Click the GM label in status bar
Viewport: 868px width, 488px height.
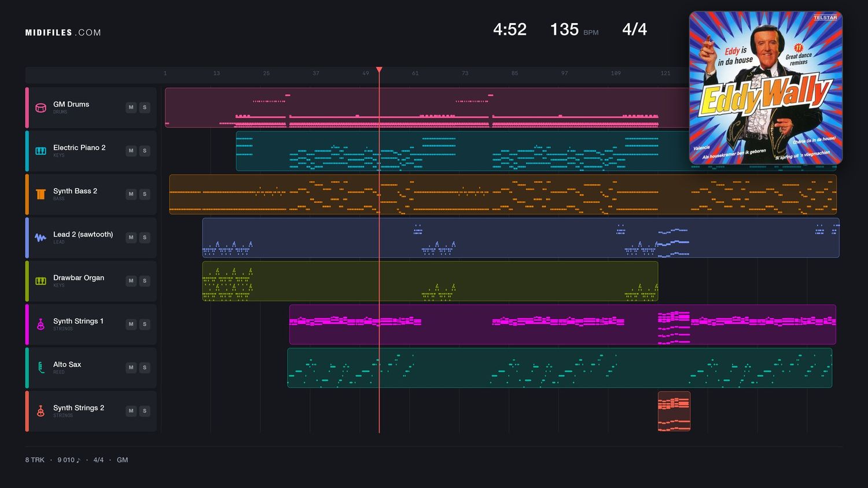pos(122,460)
